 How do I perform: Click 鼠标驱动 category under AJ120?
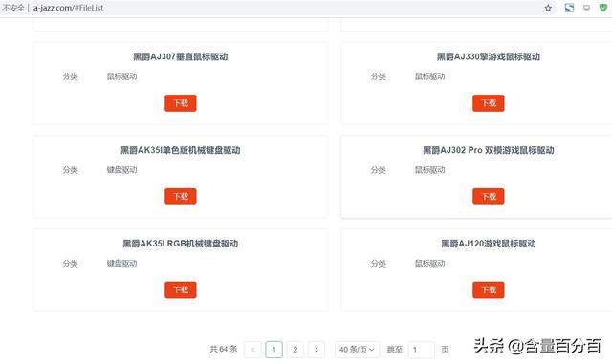click(429, 264)
